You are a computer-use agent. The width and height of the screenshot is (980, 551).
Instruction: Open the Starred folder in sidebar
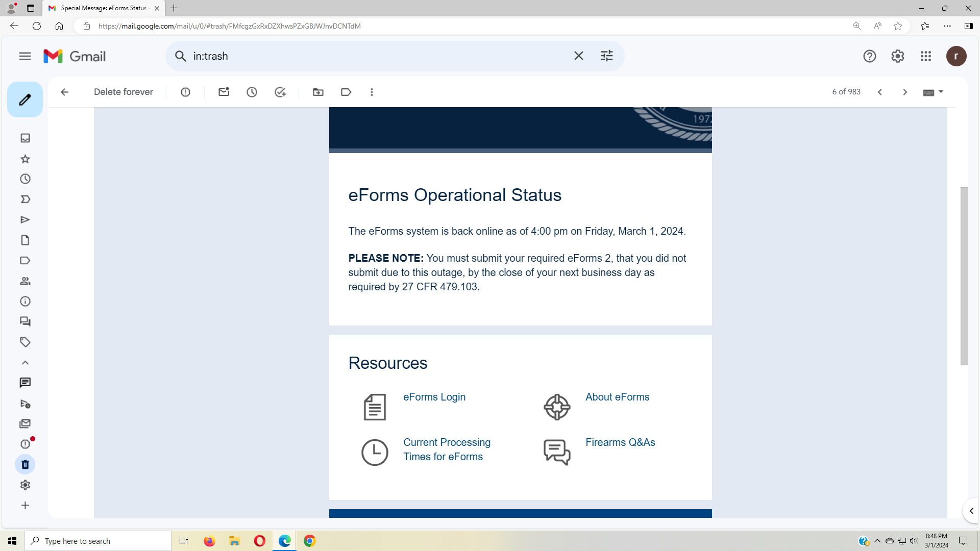coord(25,159)
